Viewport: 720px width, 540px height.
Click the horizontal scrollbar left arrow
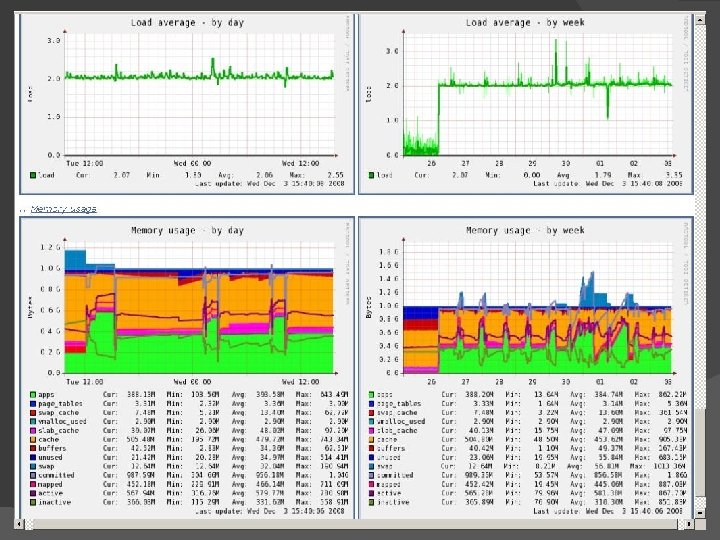19,523
